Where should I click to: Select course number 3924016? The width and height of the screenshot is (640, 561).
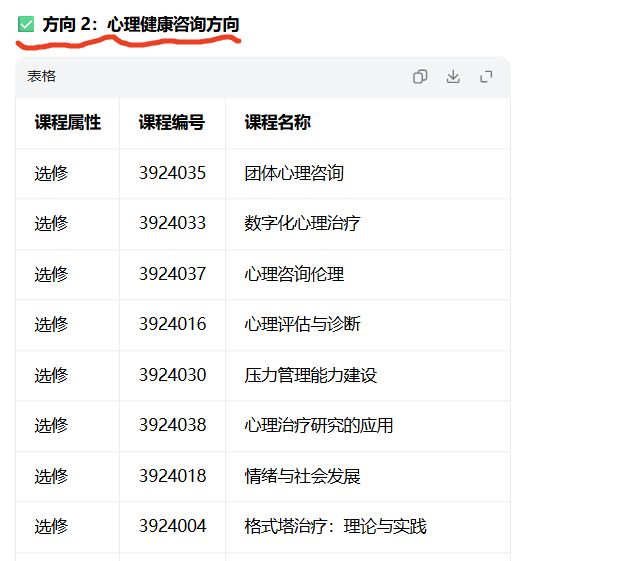click(172, 324)
